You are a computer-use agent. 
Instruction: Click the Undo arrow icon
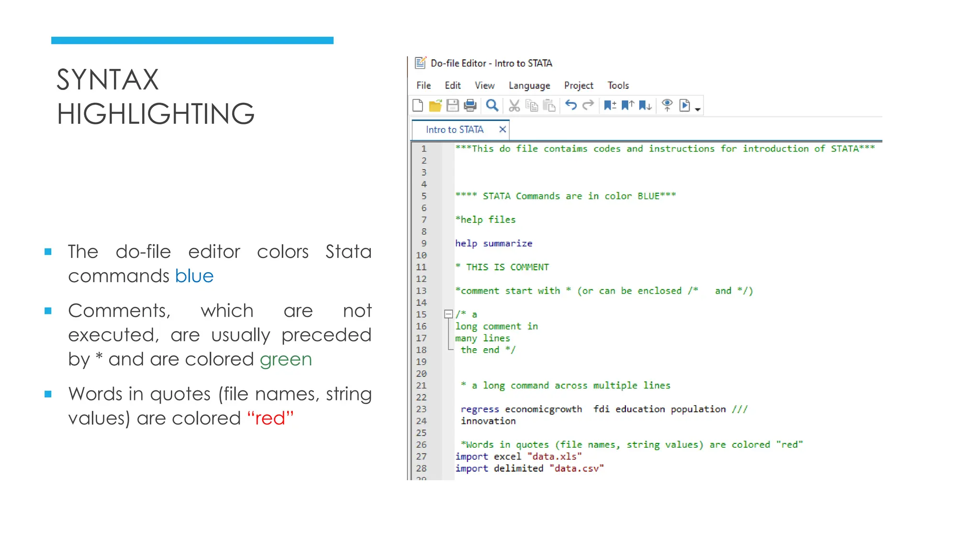point(571,105)
